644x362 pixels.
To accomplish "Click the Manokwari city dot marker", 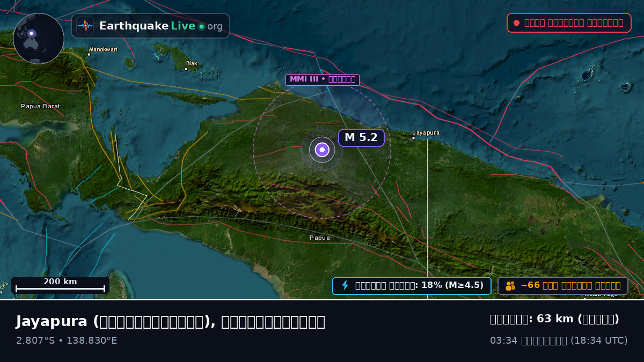I will tap(89, 54).
